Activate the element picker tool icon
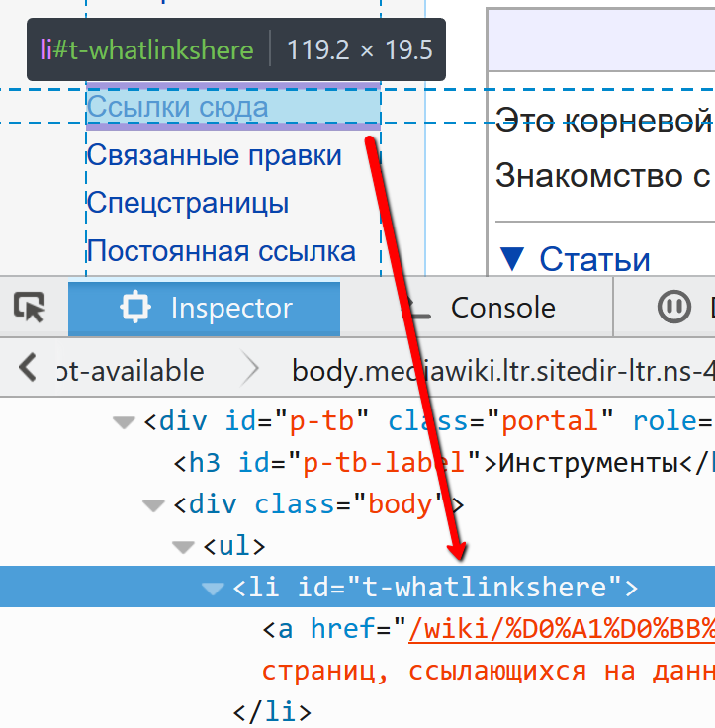 point(29,307)
